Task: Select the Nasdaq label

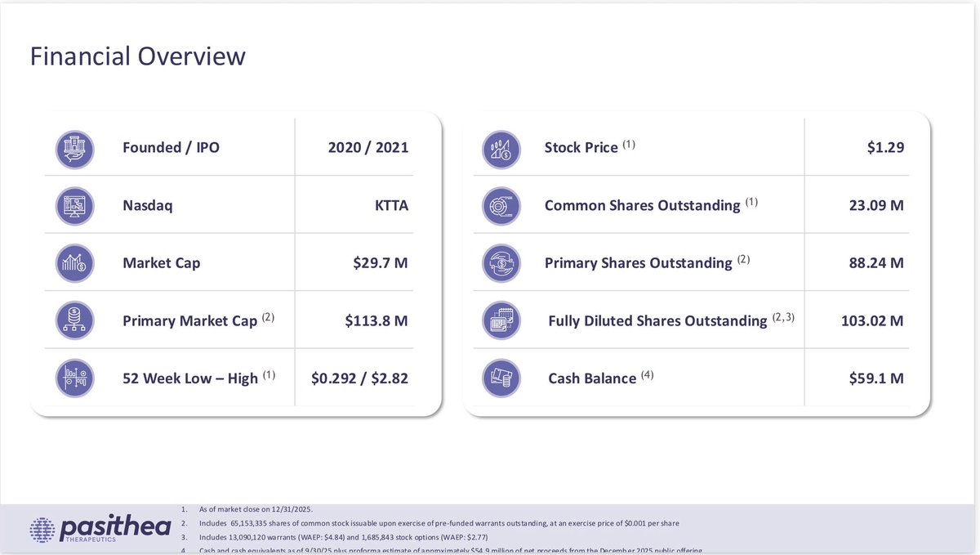Action: pos(148,206)
